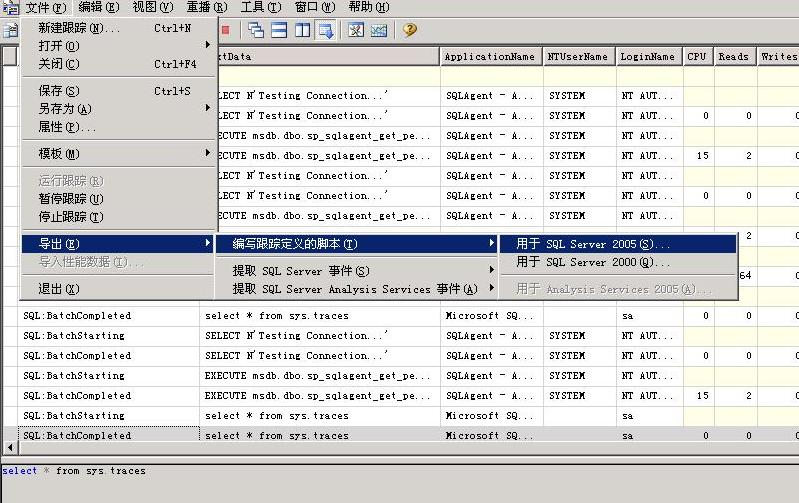Launch Database Engine Tuning Advisor icon
Viewport: 799px width, 503px height.
356,30
